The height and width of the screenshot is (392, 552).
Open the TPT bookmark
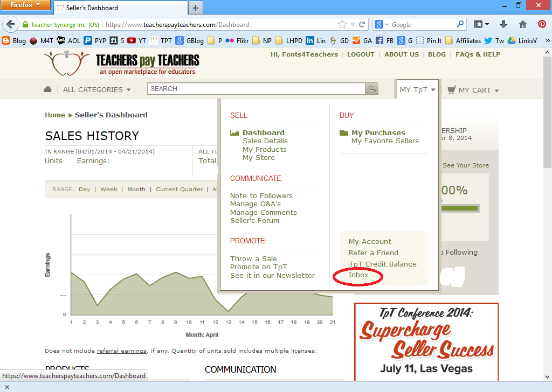click(x=161, y=41)
